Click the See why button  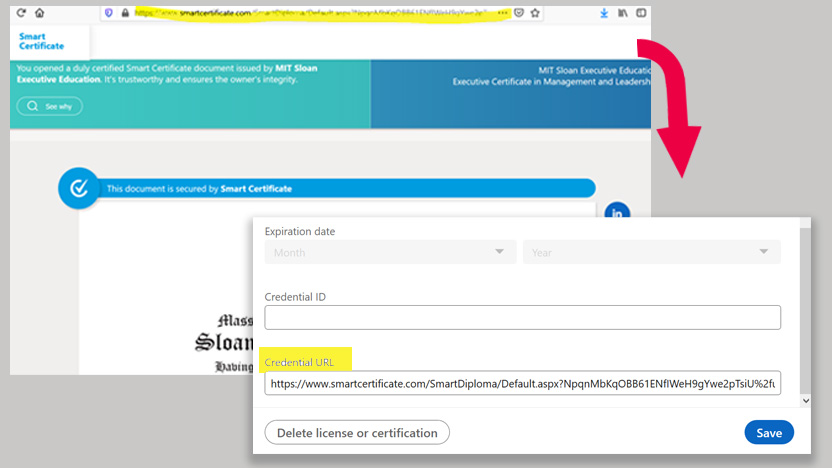(49, 106)
